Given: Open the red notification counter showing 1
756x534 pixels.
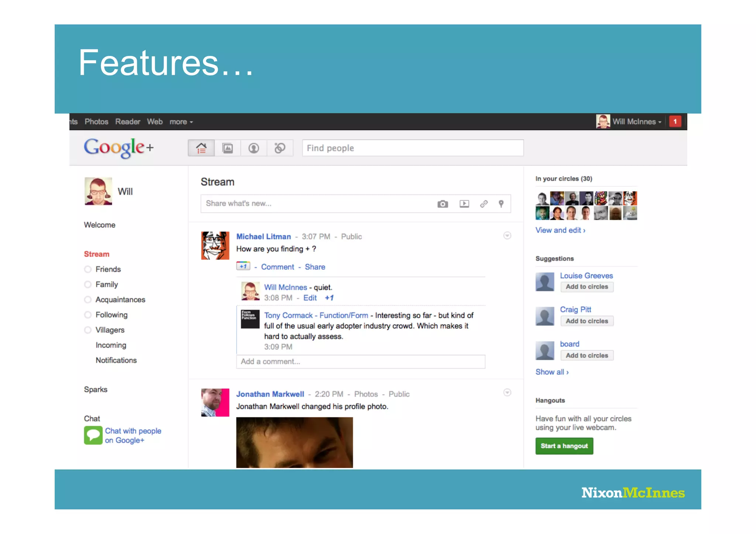Looking at the screenshot, I should pyautogui.click(x=675, y=121).
